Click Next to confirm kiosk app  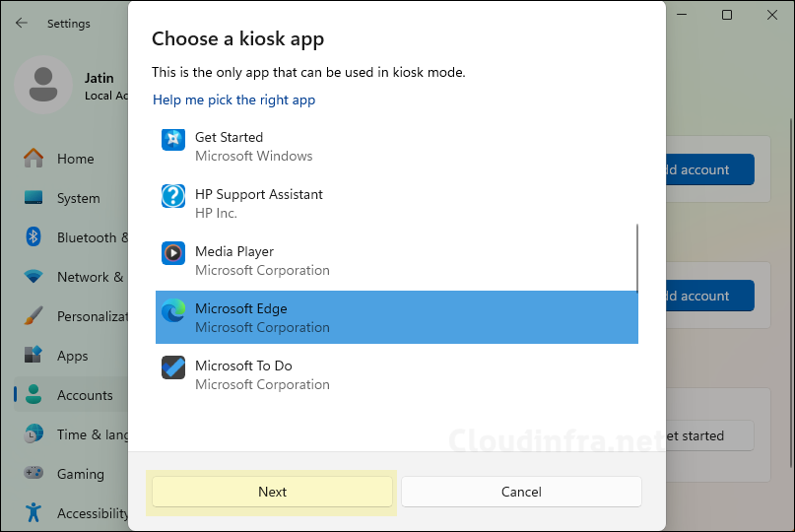(272, 492)
